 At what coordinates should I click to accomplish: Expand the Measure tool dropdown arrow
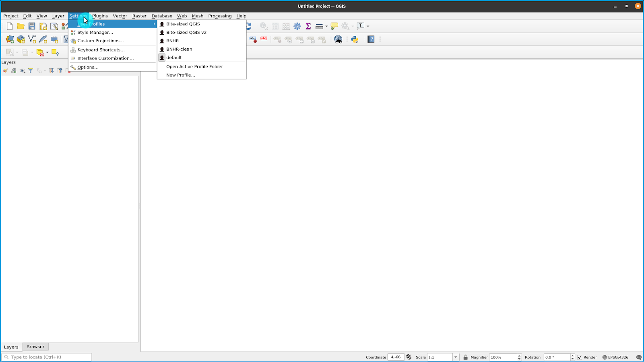pos(326,26)
